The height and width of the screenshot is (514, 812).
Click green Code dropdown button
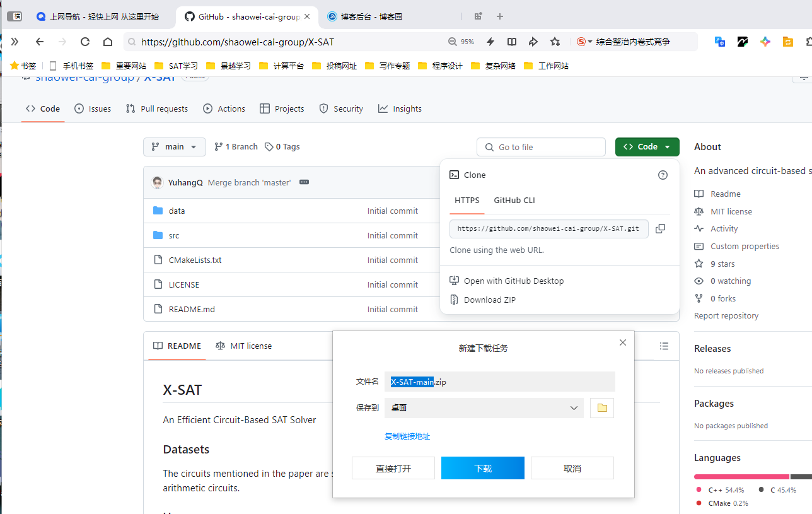click(647, 146)
